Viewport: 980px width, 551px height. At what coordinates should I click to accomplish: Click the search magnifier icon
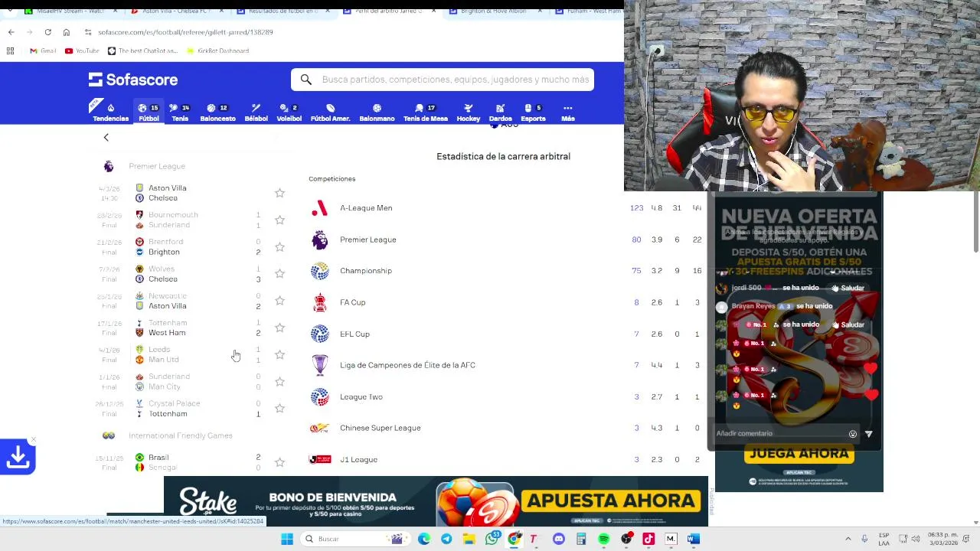[x=305, y=80]
